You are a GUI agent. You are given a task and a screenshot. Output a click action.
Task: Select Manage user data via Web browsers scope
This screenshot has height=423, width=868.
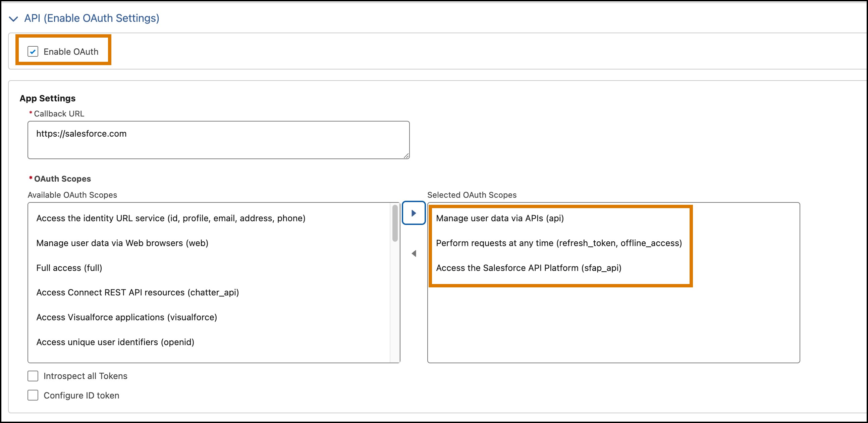tap(122, 243)
